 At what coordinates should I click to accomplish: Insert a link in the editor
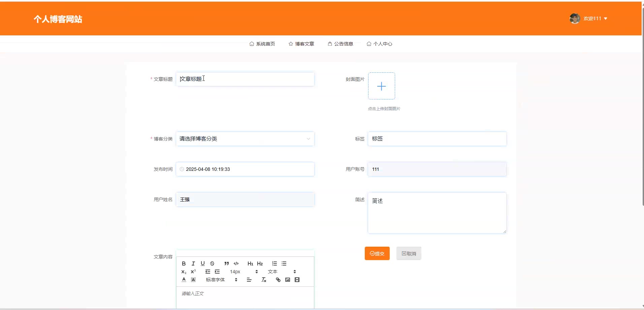278,280
